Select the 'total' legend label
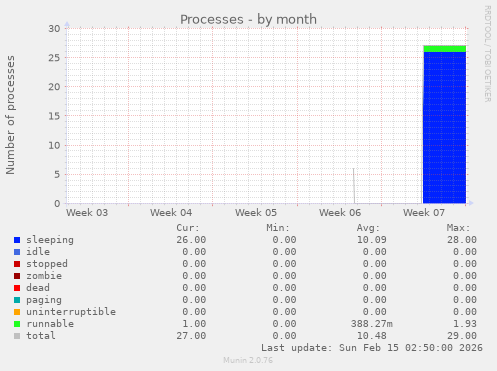497x371 pixels. pos(41,336)
